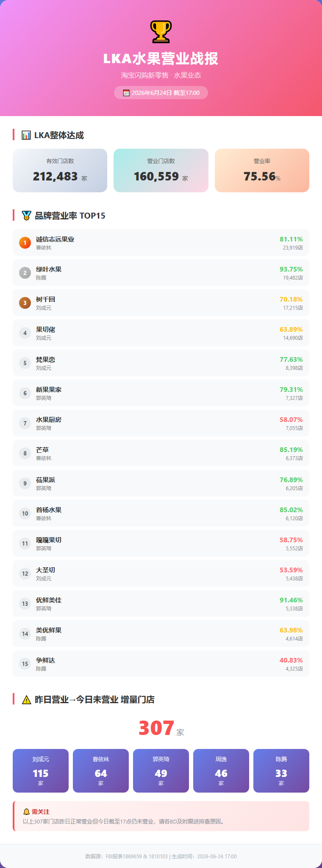Select the 争鲜达 brand row

click(161, 664)
